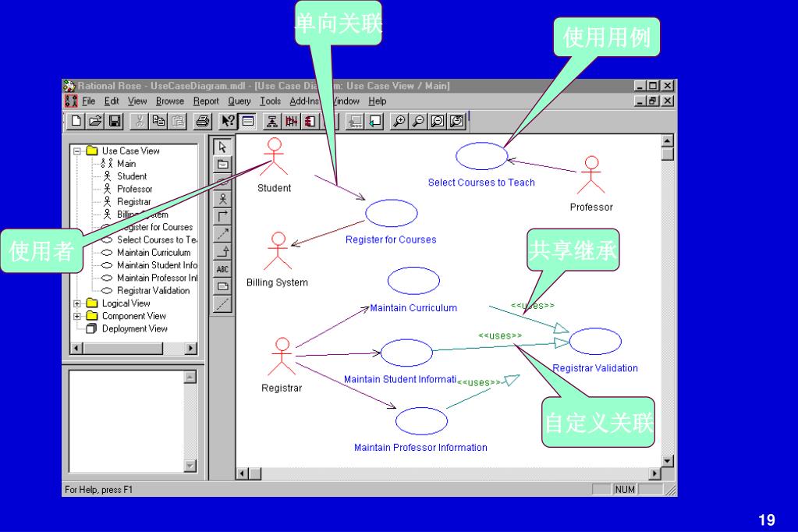Click the 'Maintain Curriculum' diagram label
Image resolution: width=798 pixels, height=532 pixels.
pyautogui.click(x=413, y=307)
